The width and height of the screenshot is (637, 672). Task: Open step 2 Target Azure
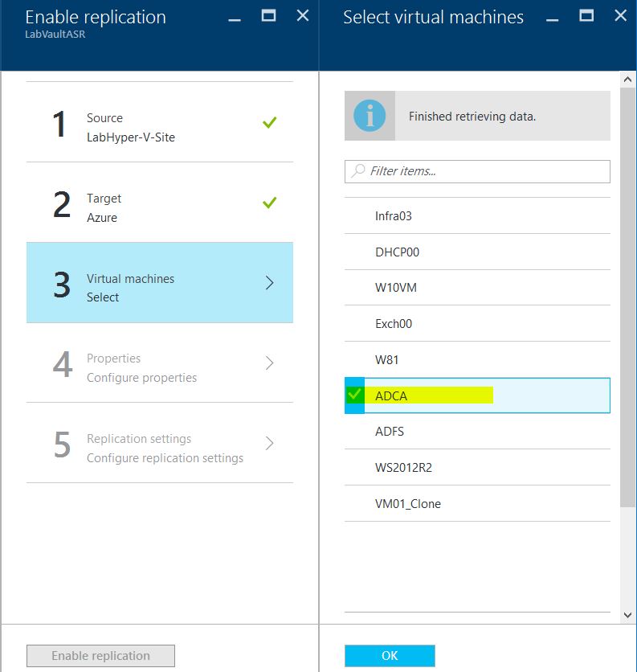coord(159,207)
